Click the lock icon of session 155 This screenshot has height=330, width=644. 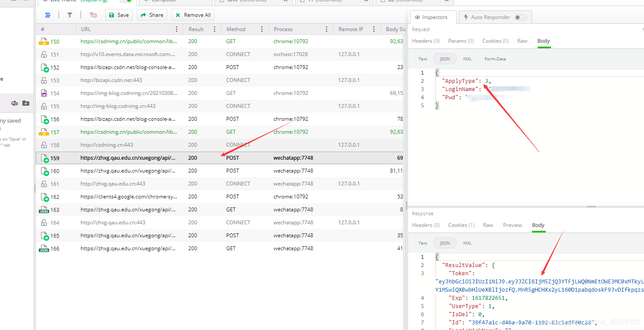click(x=44, y=106)
